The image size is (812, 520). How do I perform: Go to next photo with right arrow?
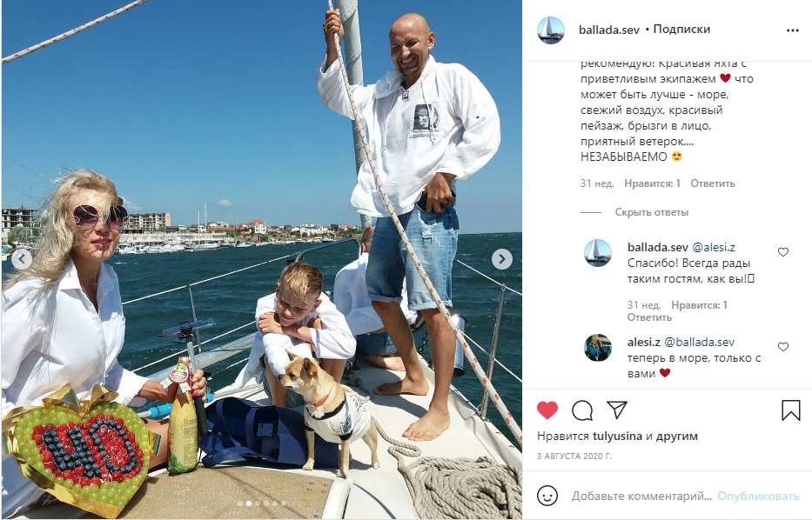pos(502,259)
